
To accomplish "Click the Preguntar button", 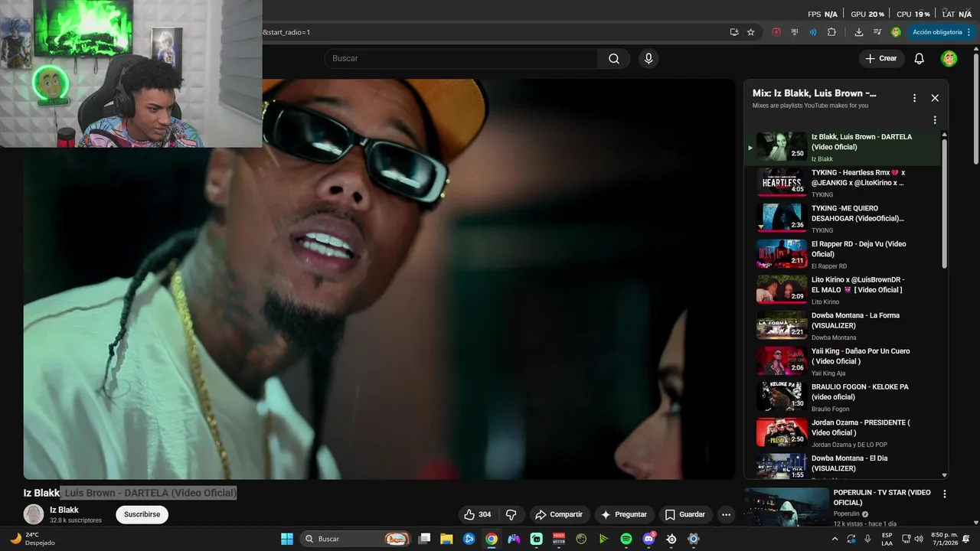I will coord(625,514).
